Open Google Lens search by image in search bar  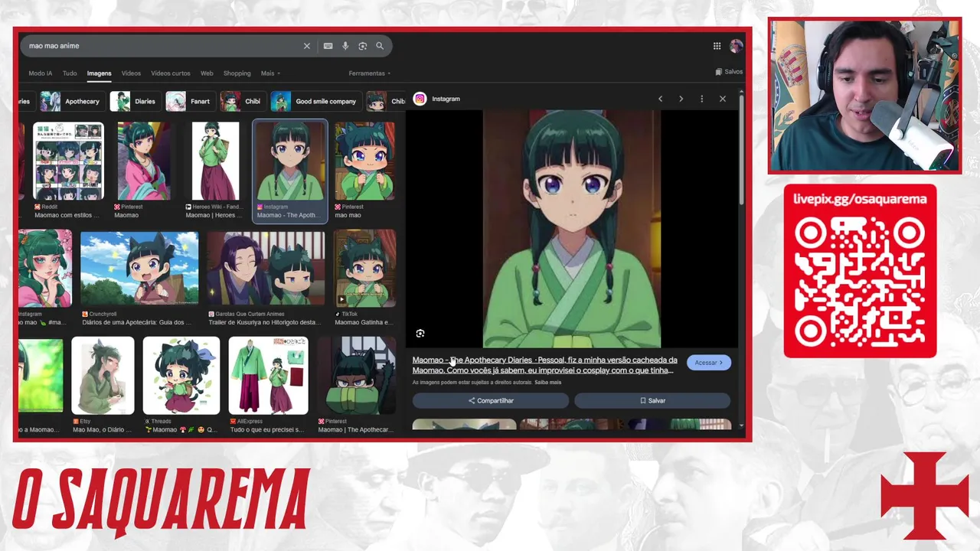click(x=362, y=46)
